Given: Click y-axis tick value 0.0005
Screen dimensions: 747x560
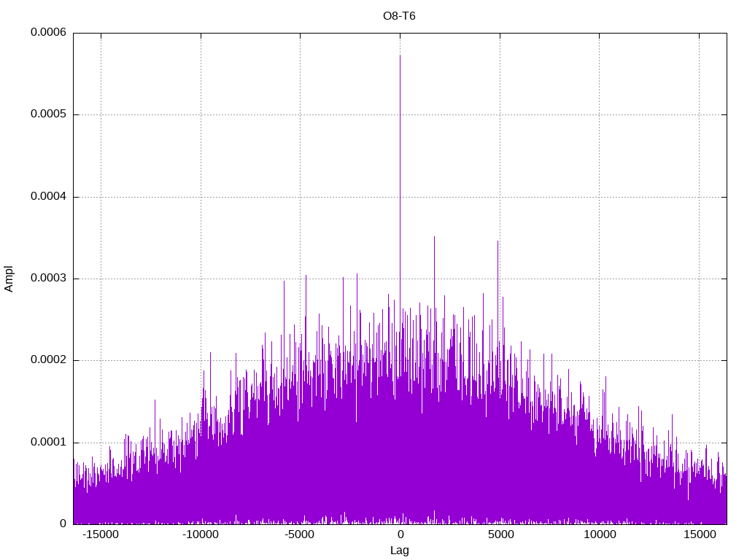Looking at the screenshot, I should click(48, 114).
